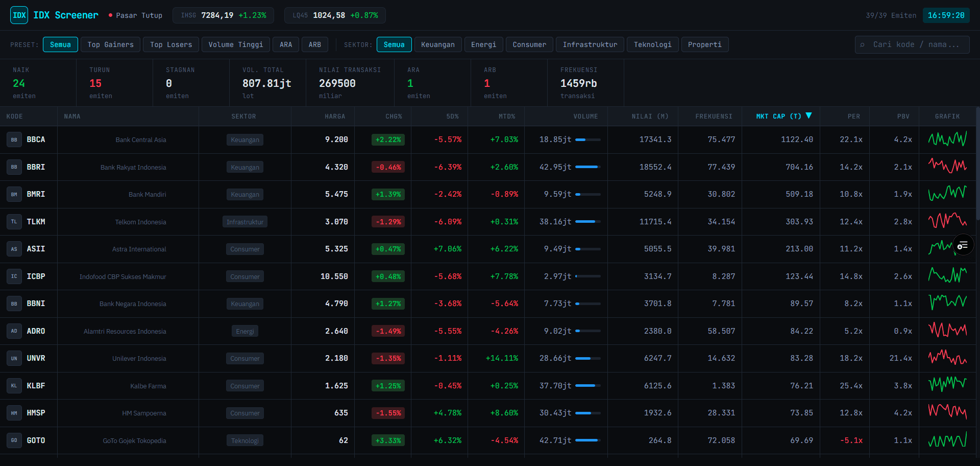Screen dimensions: 980x466
Task: Filter by Consumer sector
Action: tap(529, 44)
